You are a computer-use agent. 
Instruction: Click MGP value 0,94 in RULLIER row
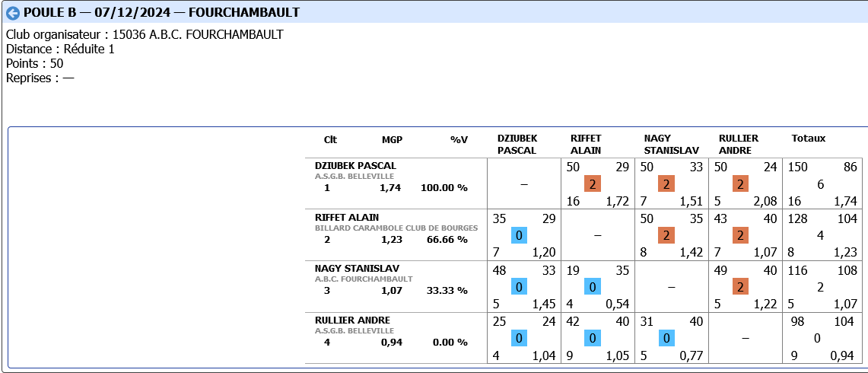click(x=391, y=342)
